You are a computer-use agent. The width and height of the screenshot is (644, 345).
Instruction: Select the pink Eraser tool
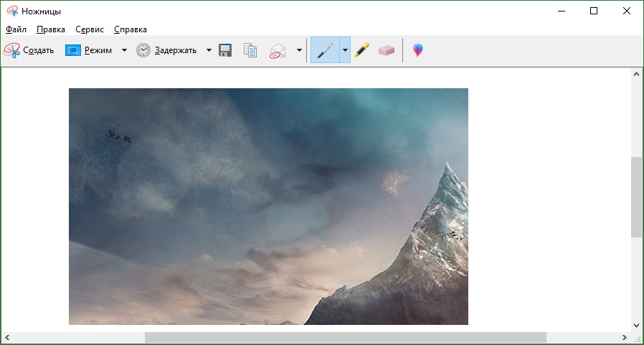pos(387,50)
